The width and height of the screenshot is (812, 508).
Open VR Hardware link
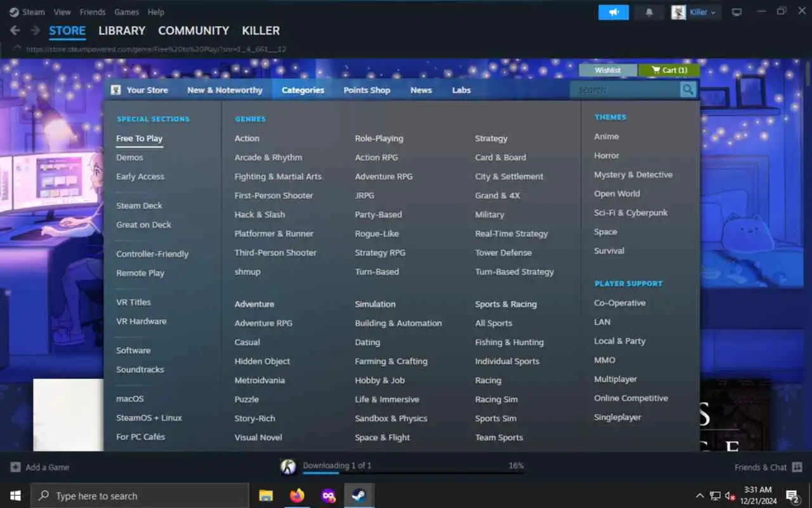141,321
